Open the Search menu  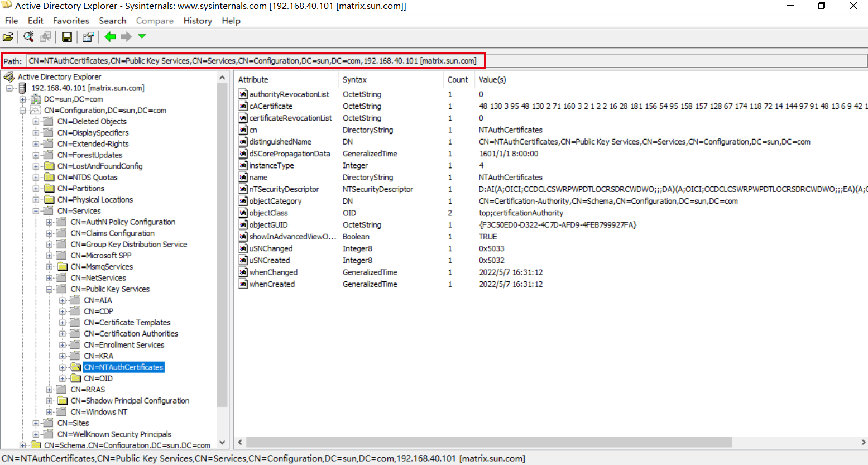tap(113, 21)
